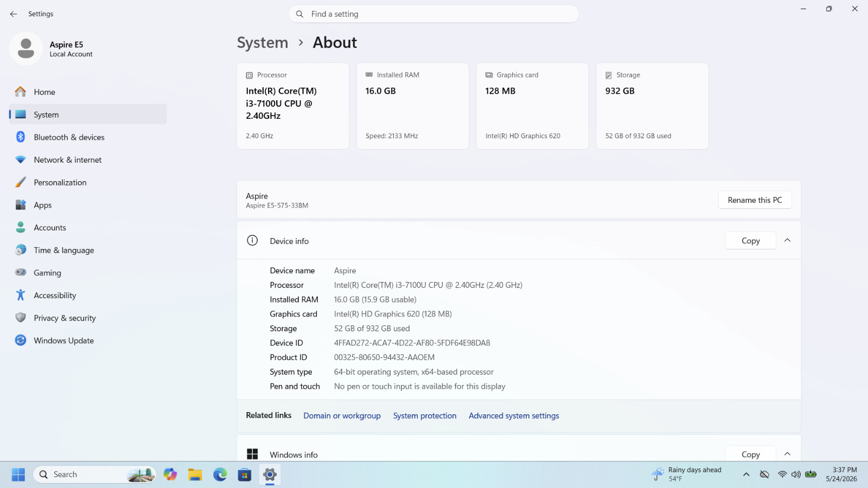Image resolution: width=868 pixels, height=488 pixels.
Task: Click the paintbrush Personalization icon
Action: [x=21, y=182]
